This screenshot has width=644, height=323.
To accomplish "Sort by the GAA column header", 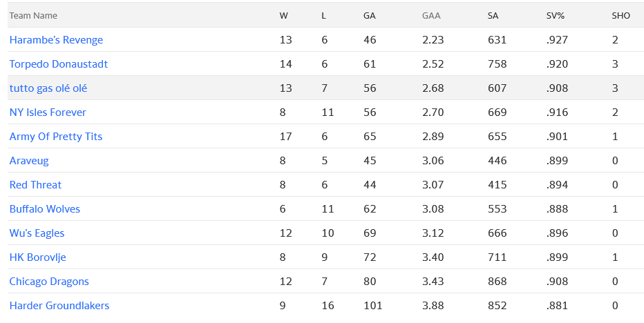I will [x=431, y=15].
